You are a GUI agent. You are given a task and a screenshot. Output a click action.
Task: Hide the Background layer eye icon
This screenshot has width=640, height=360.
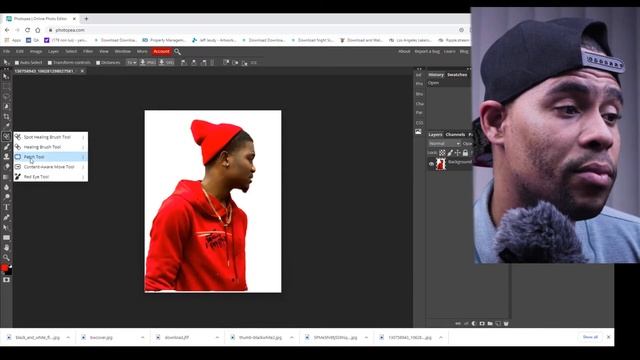(x=431, y=164)
